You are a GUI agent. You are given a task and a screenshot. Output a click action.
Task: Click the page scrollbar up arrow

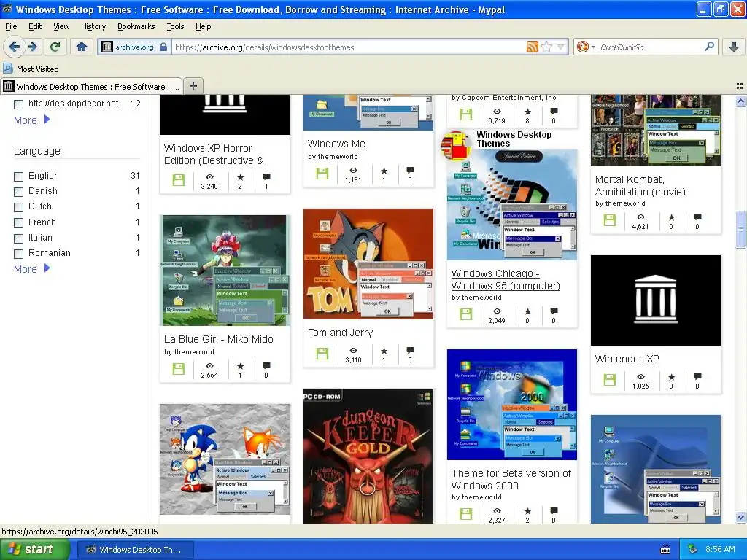click(x=740, y=101)
